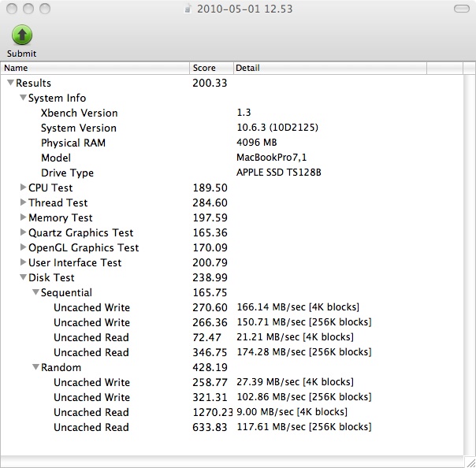Select the System Version row
The height and width of the screenshot is (468, 476).
232,128
